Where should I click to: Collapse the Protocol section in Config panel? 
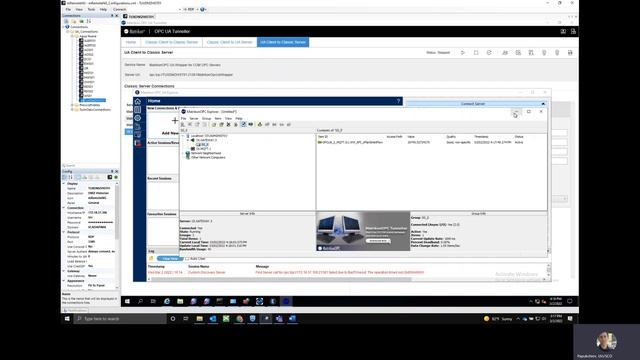pyautogui.click(x=64, y=232)
